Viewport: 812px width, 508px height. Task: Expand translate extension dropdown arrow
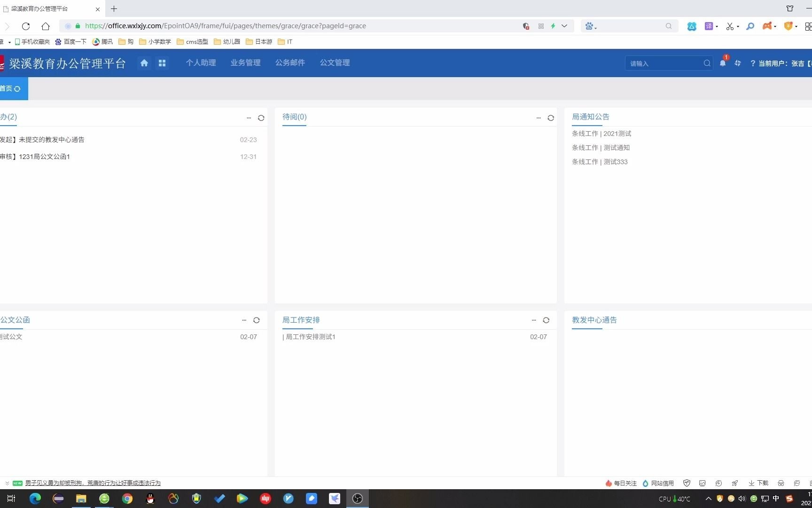[x=717, y=27]
